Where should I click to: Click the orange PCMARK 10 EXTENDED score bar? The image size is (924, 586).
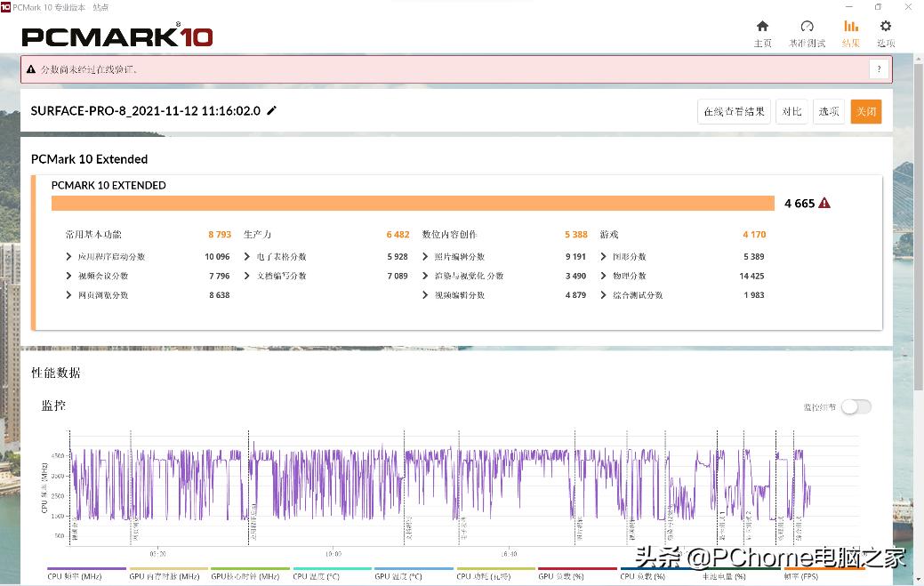coord(413,203)
